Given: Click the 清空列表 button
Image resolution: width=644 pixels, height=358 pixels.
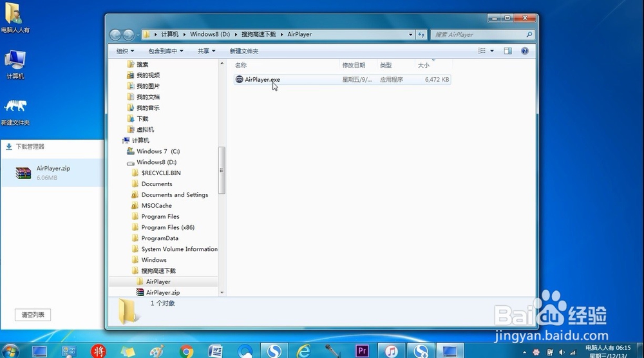Looking at the screenshot, I should [x=33, y=315].
